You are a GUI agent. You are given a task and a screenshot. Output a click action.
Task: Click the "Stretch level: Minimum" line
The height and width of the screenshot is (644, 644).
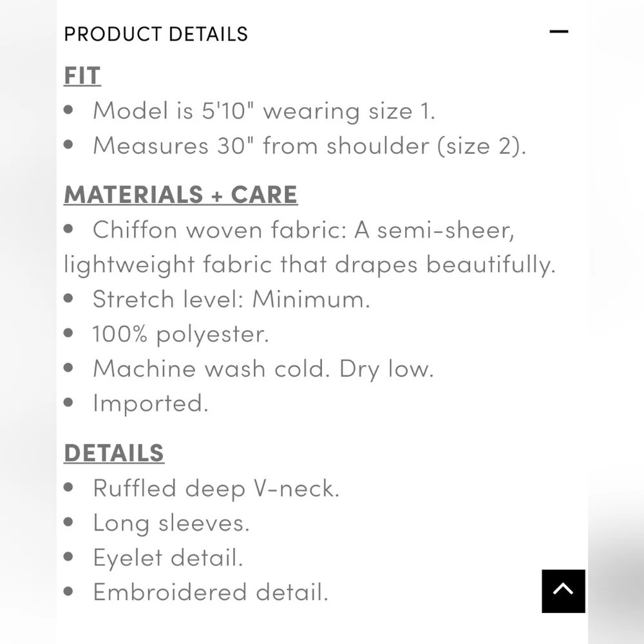pos(231,299)
